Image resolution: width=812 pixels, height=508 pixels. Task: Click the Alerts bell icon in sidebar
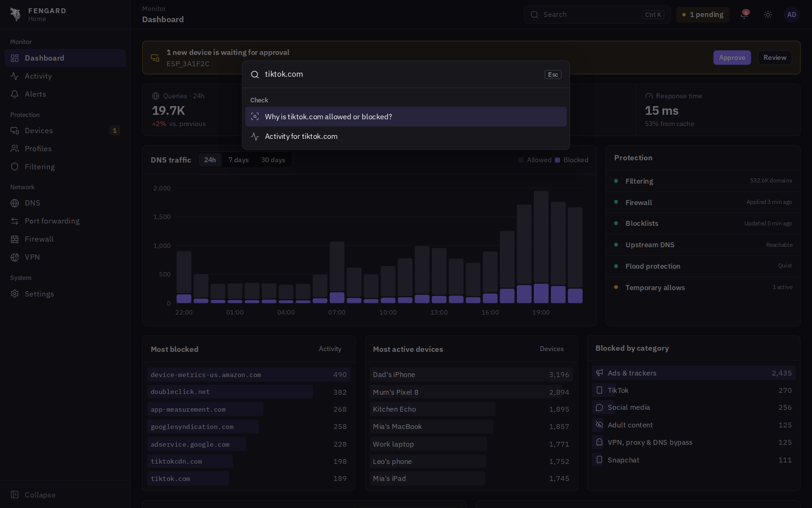click(x=15, y=94)
